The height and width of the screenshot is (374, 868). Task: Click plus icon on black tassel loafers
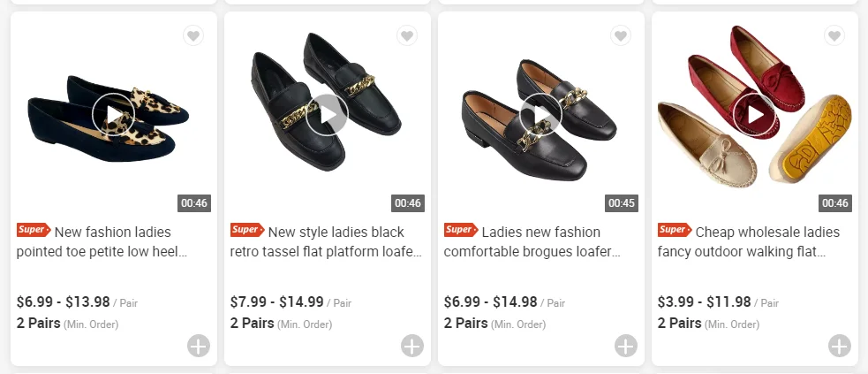(412, 346)
